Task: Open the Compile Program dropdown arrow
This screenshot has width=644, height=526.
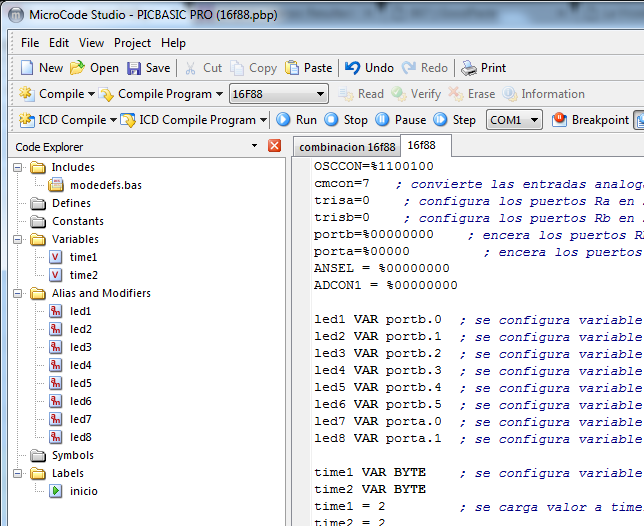Action: (219, 94)
